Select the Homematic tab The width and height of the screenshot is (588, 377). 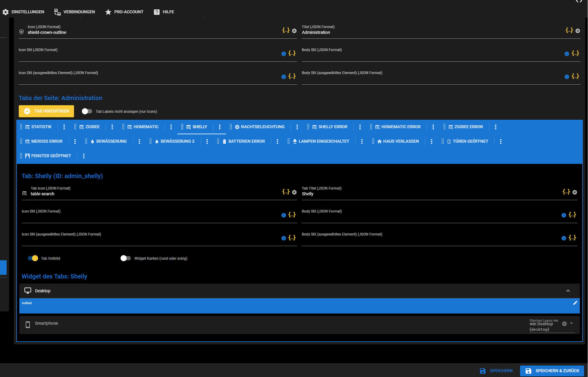[143, 127]
